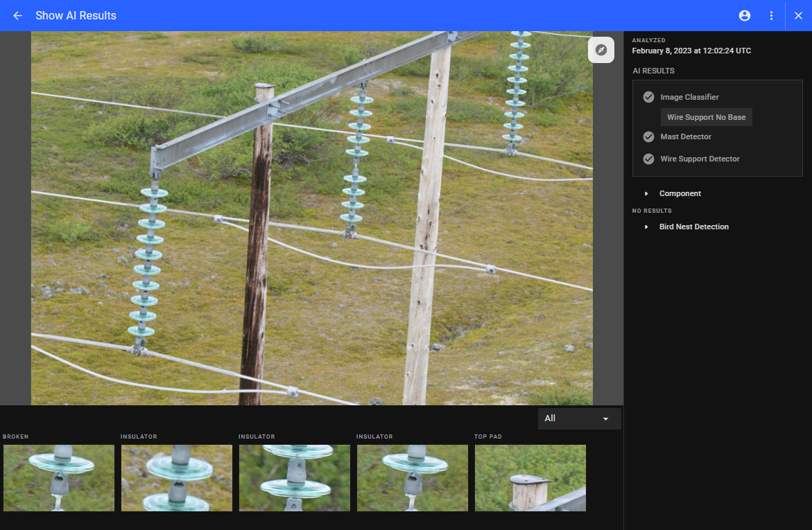Expand the Bird Nest Detection arrow
The width and height of the screenshot is (812, 530).
point(646,227)
